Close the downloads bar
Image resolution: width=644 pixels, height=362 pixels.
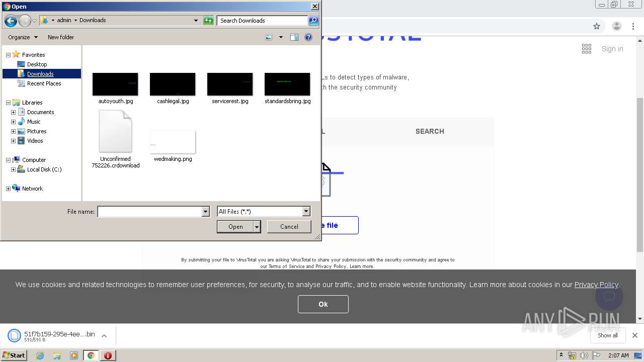click(x=635, y=335)
